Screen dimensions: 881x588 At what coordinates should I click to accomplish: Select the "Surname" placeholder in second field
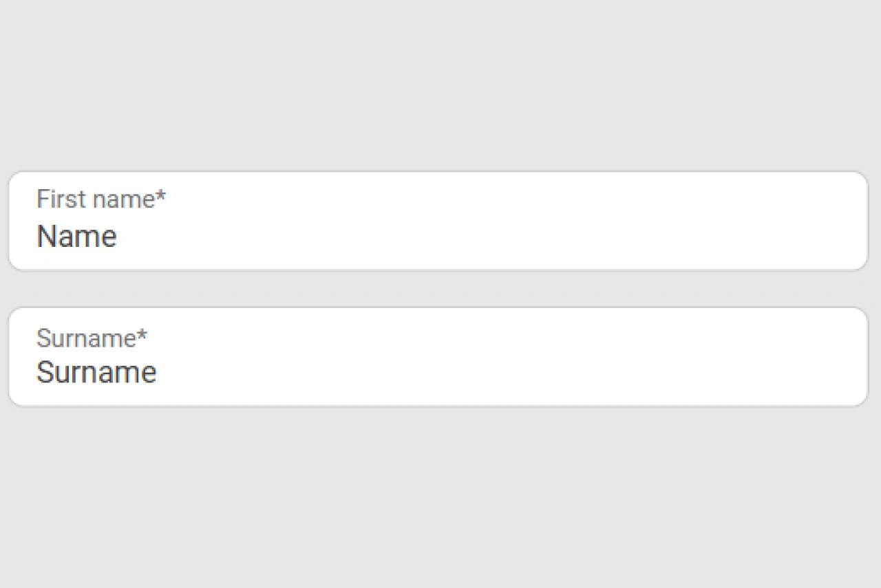pos(96,373)
